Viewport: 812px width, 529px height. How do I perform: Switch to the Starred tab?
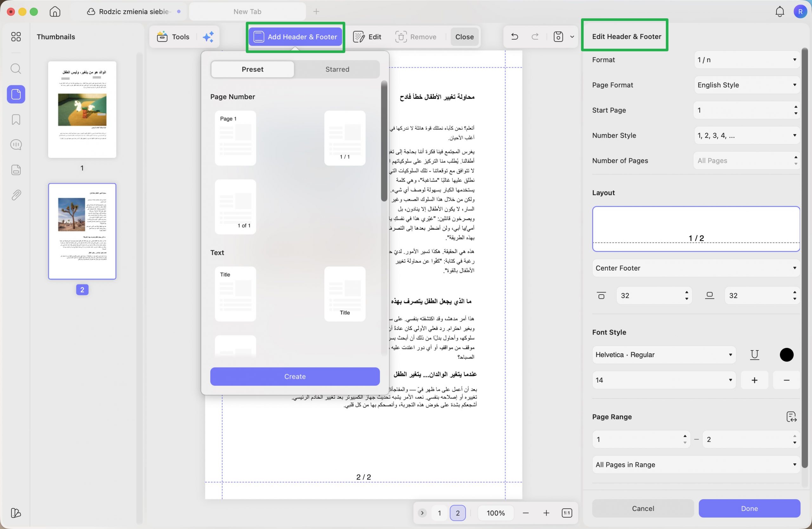[337, 69]
